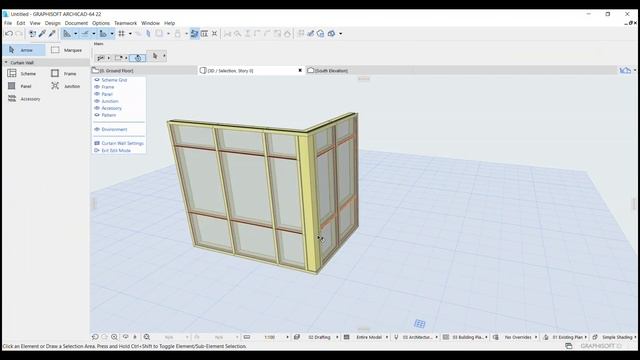Select the Scheme tool in the toolbox

(23, 73)
